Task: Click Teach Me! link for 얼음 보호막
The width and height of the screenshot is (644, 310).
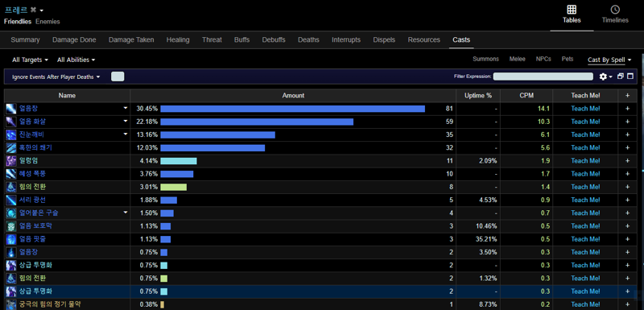Action: pos(585,226)
